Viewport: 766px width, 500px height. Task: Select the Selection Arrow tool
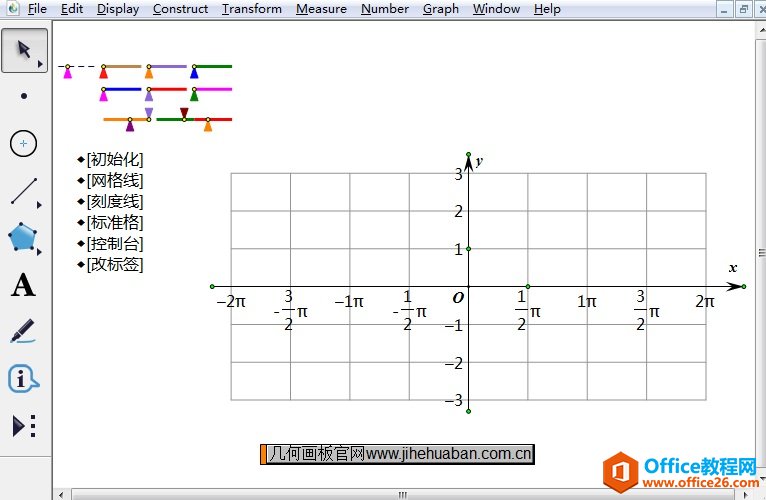pyautogui.click(x=24, y=50)
